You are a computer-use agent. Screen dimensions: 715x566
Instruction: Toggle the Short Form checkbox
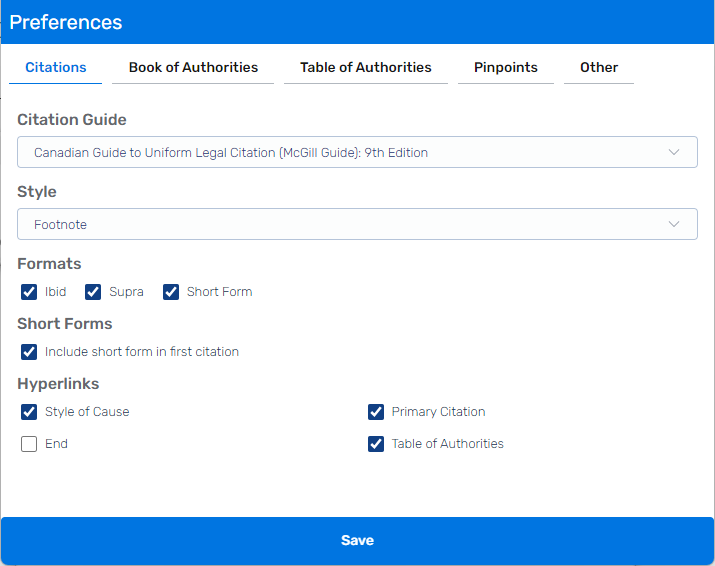pyautogui.click(x=171, y=292)
